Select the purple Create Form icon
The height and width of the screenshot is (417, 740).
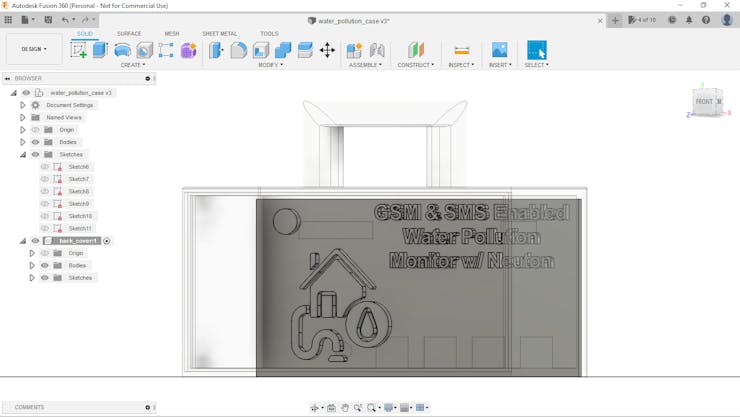(x=188, y=50)
